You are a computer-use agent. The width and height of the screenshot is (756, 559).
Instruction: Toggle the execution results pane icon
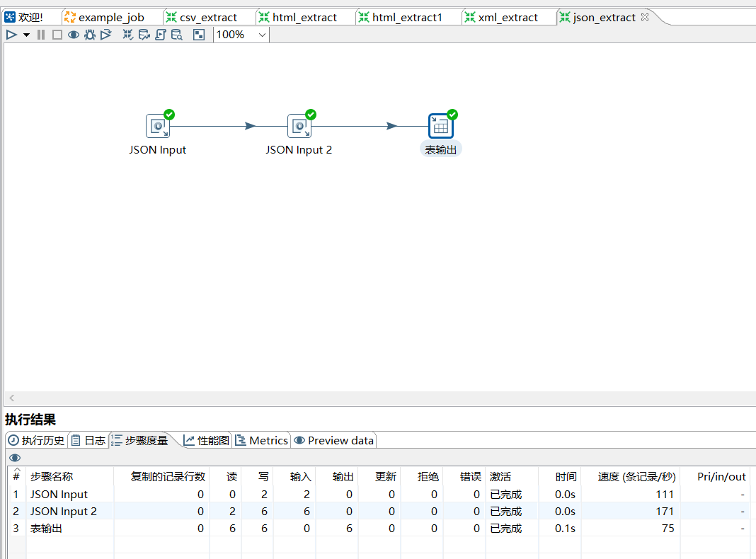click(x=199, y=35)
